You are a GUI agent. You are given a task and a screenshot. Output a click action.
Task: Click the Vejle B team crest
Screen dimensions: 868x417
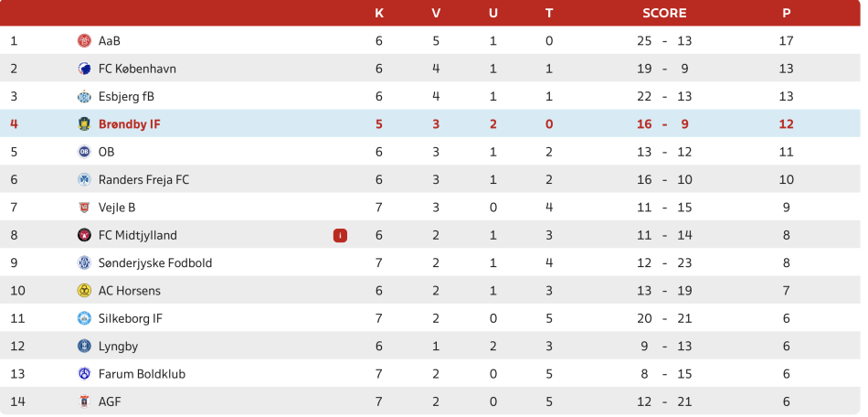pyautogui.click(x=84, y=208)
